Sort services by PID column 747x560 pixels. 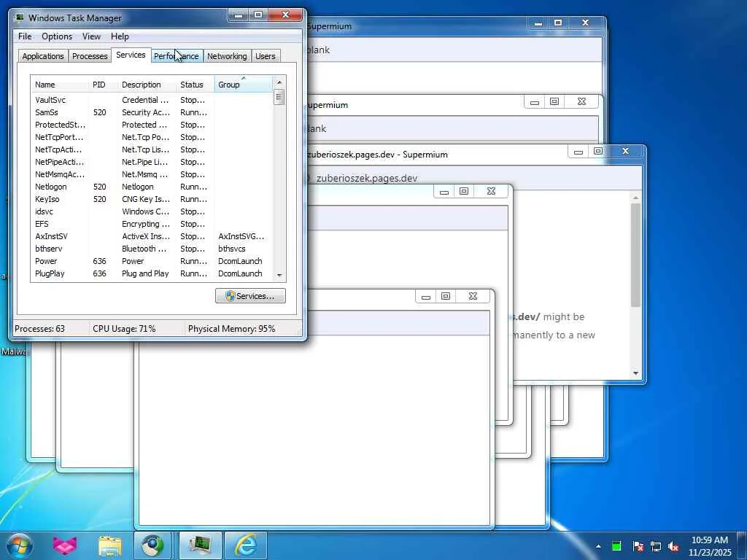(x=102, y=85)
